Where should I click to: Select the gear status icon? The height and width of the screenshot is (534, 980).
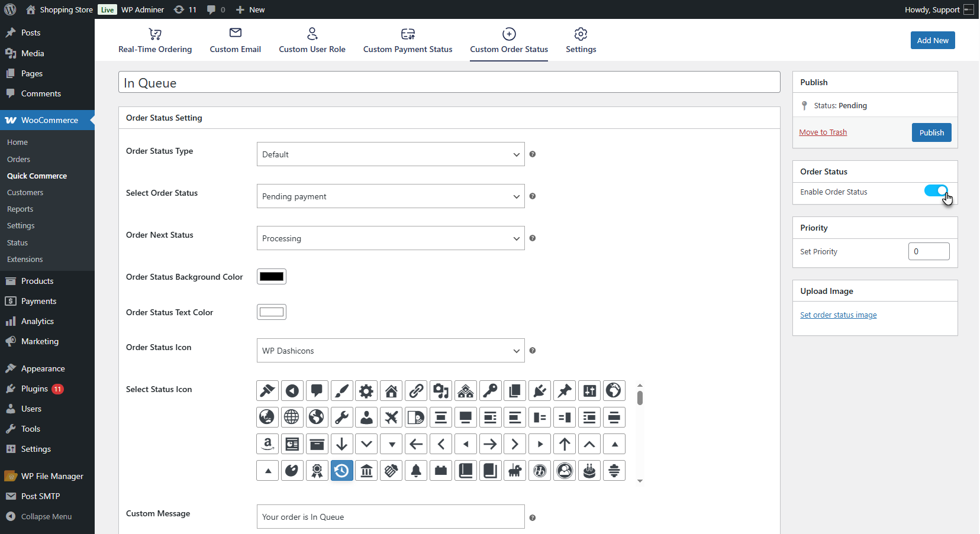pos(366,391)
